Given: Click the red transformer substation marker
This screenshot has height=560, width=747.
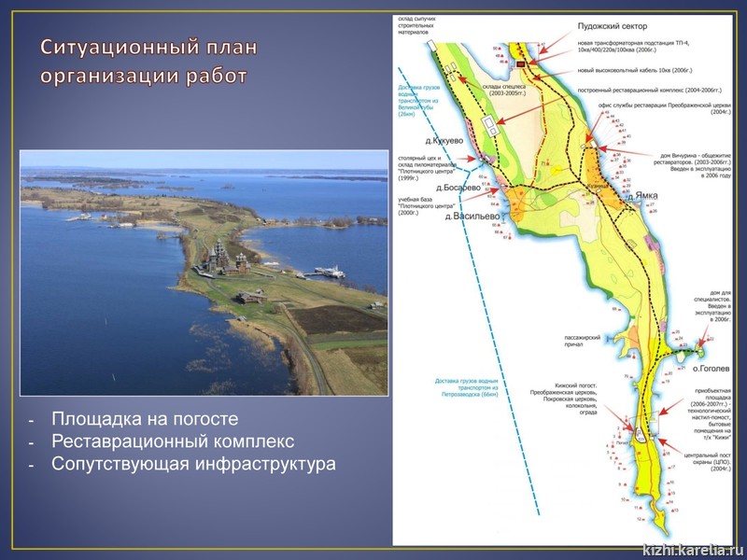Looking at the screenshot, I should pos(522,63).
